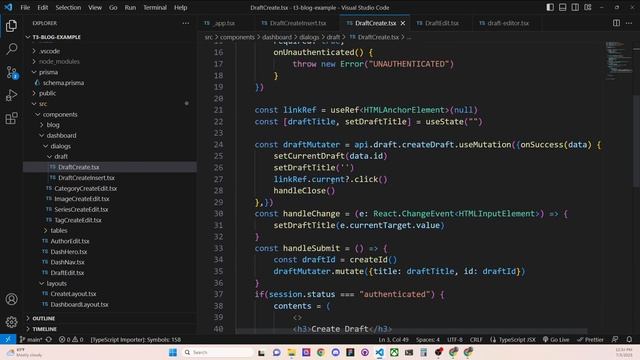Expand the tables folder

(59, 231)
